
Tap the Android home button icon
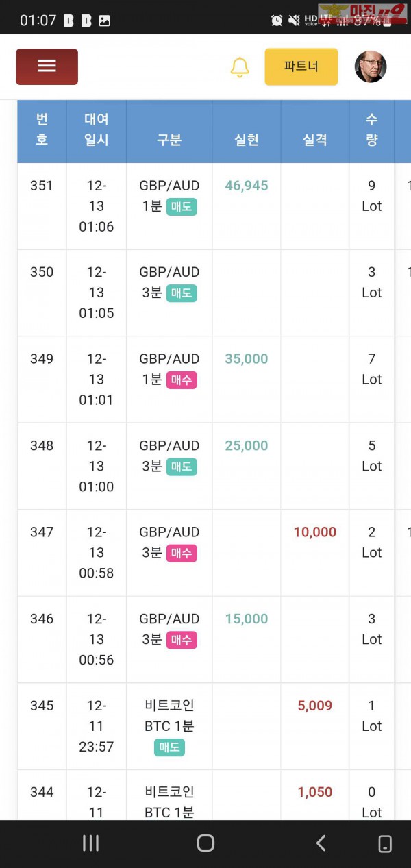click(x=206, y=843)
